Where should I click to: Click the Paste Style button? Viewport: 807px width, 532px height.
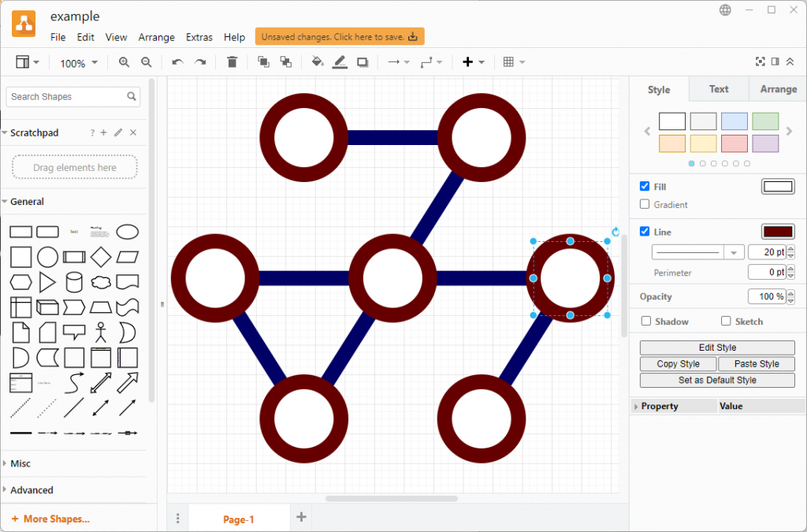757,364
